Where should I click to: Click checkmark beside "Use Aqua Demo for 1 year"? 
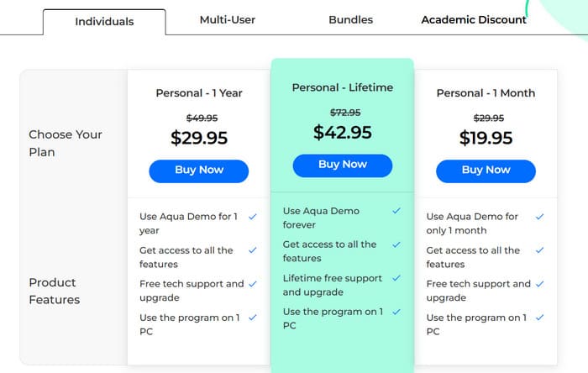[253, 217]
